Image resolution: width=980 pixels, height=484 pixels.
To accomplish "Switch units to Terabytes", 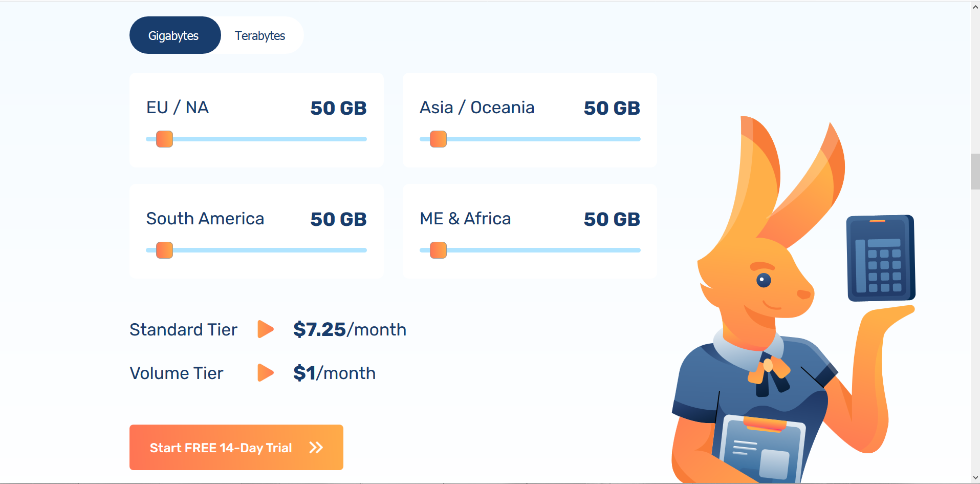I will (x=260, y=35).
